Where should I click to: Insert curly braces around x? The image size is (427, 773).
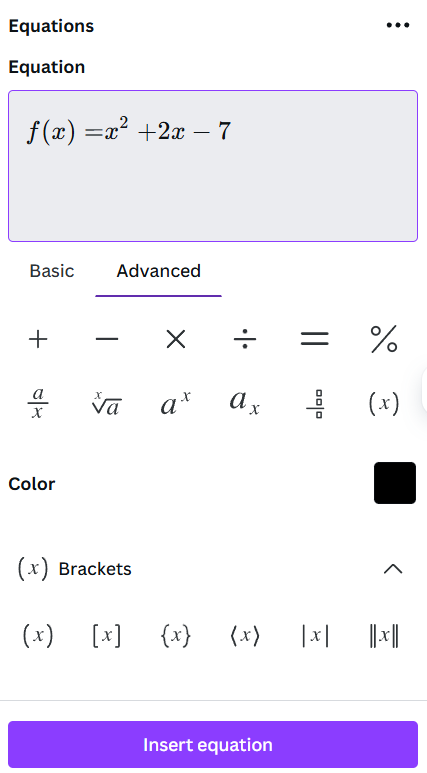pyautogui.click(x=176, y=635)
